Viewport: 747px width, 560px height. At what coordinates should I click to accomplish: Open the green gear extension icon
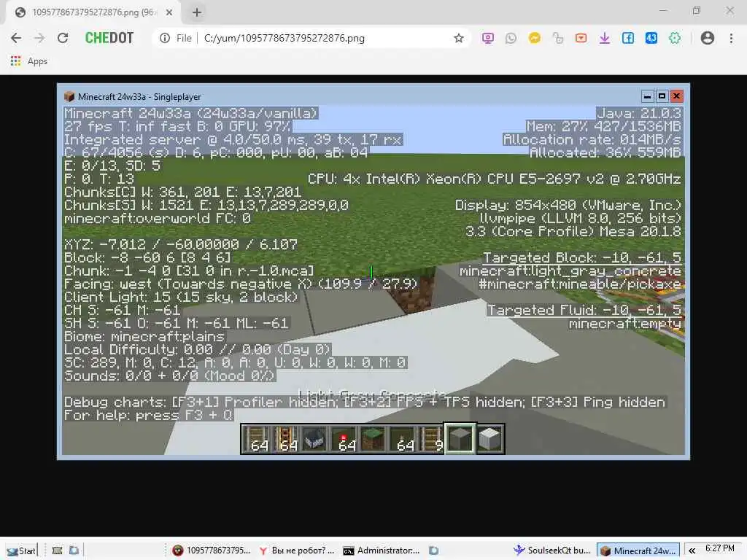tap(675, 38)
